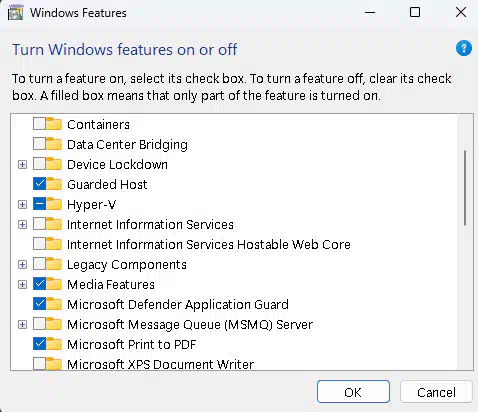
Task: Click the Windows Features title bar icon
Action: click(15, 13)
